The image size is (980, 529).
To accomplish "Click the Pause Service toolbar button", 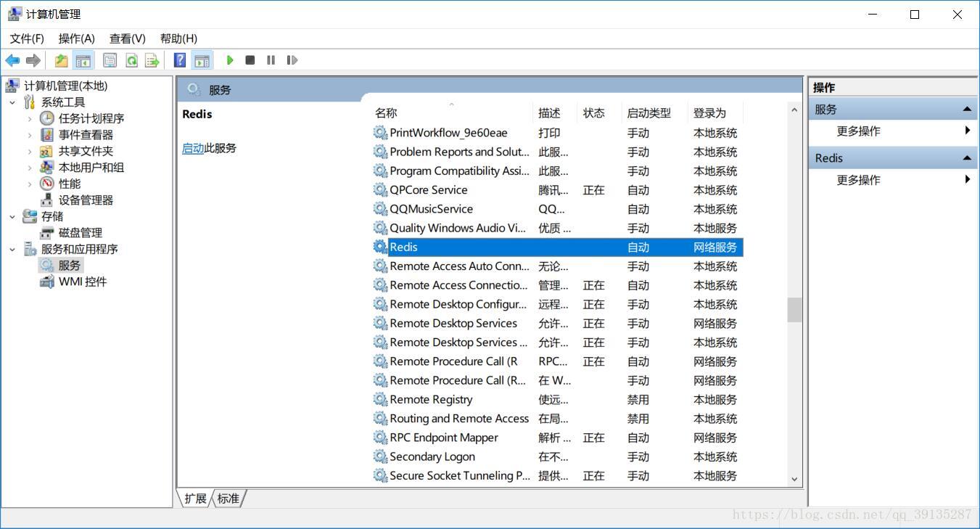I will (271, 60).
